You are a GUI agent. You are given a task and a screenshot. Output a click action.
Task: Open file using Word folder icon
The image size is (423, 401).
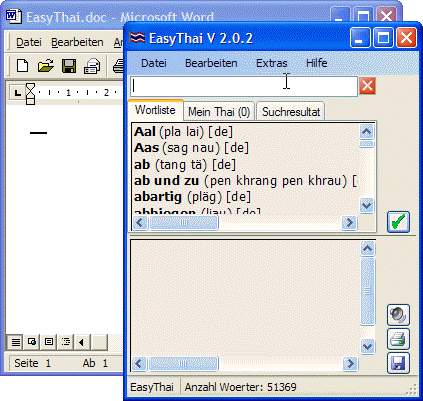[46, 66]
